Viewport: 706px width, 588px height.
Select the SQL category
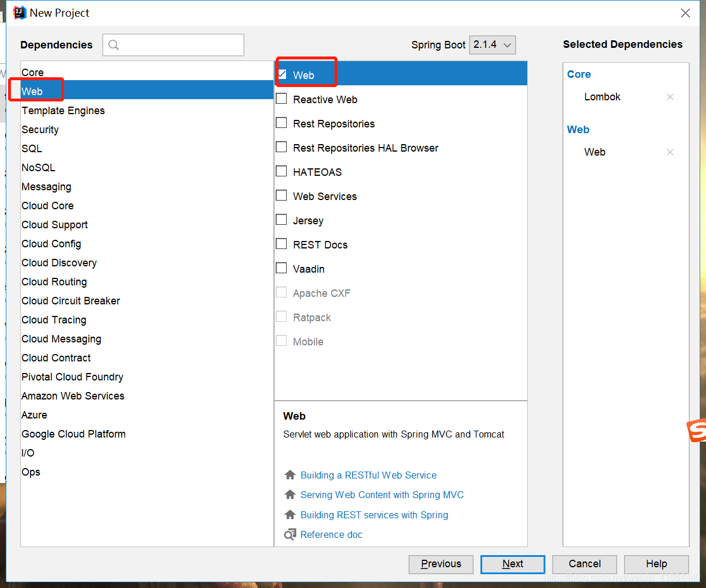tap(147, 148)
